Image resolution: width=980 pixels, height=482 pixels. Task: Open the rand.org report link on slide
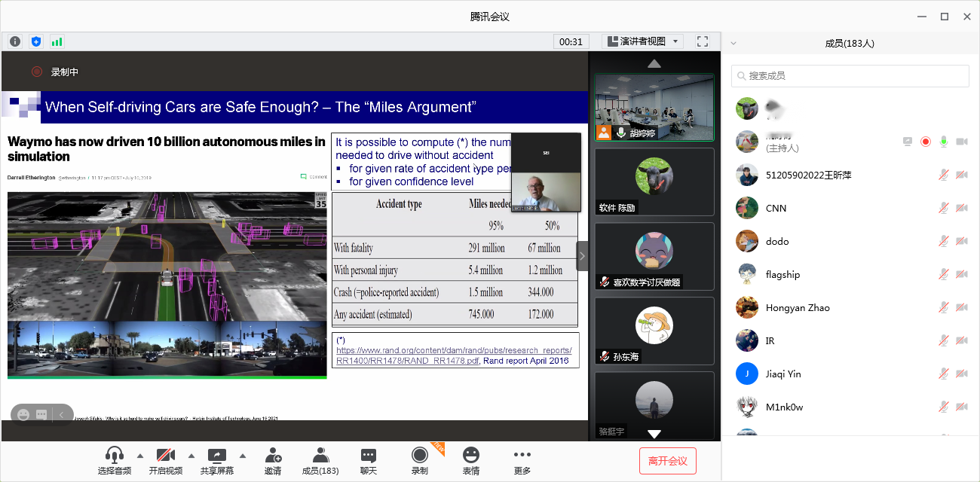coord(454,350)
